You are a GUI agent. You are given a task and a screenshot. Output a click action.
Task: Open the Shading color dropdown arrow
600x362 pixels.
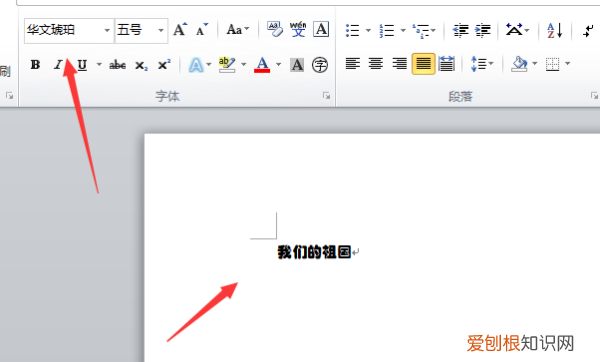pos(535,64)
